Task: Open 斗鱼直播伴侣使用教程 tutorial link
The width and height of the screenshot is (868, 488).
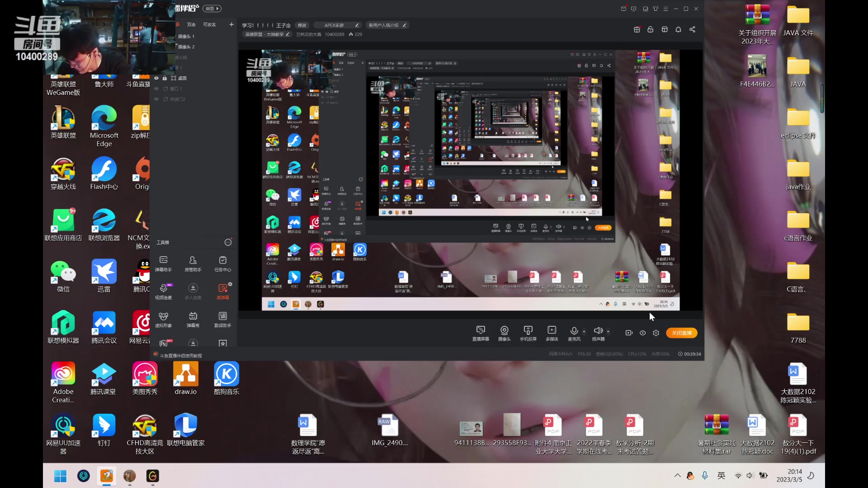Action: coord(181,356)
